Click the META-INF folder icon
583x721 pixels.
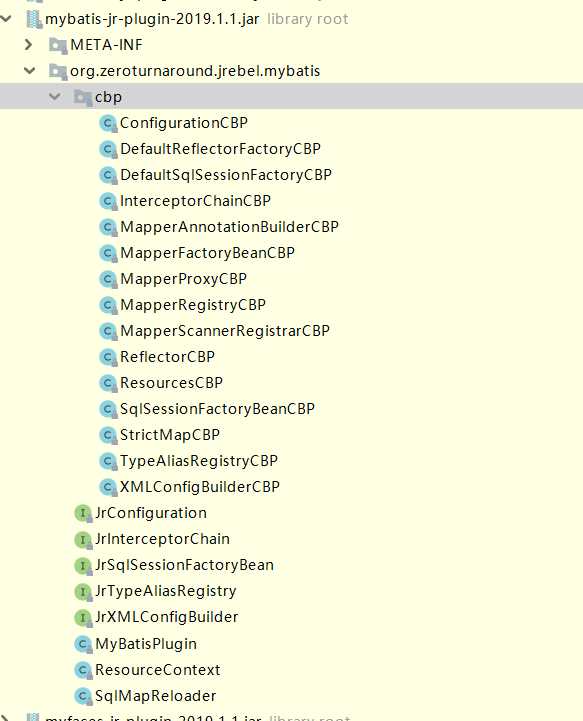58,46
